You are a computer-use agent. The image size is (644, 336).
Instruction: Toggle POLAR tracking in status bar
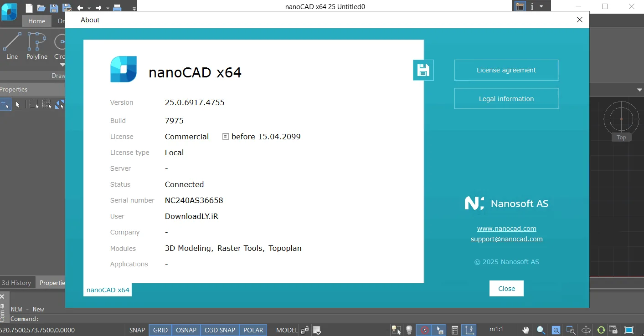pos(253,330)
